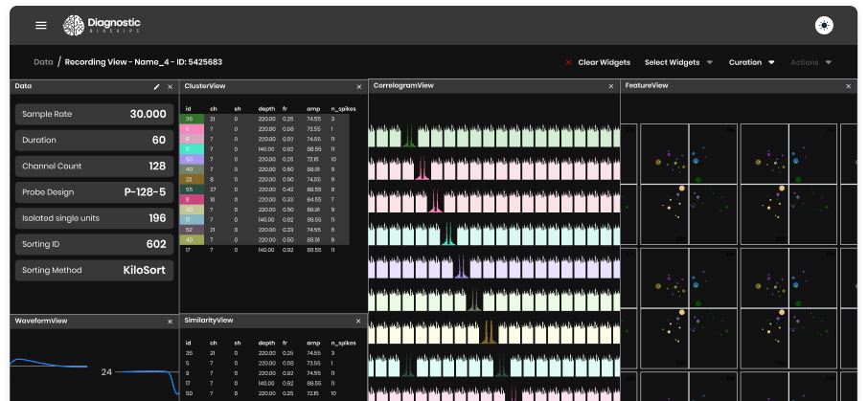Image resolution: width=868 pixels, height=401 pixels.
Task: Click the SimilarityView panel title
Action: pyautogui.click(x=209, y=321)
